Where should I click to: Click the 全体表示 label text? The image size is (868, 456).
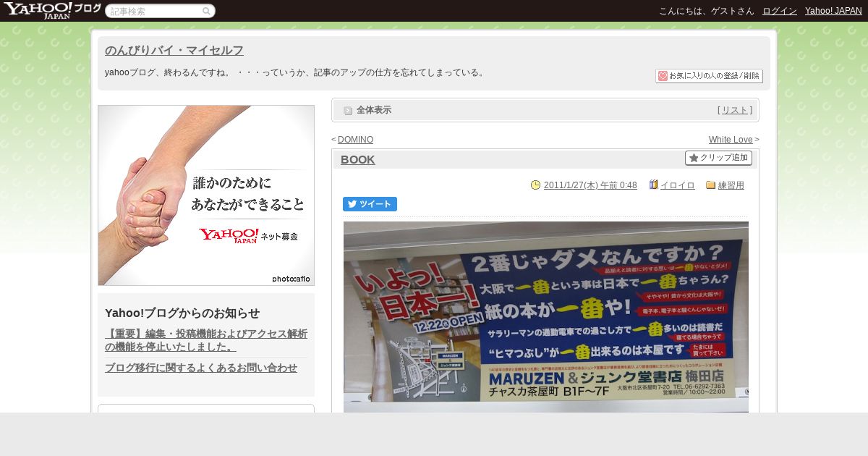374,110
